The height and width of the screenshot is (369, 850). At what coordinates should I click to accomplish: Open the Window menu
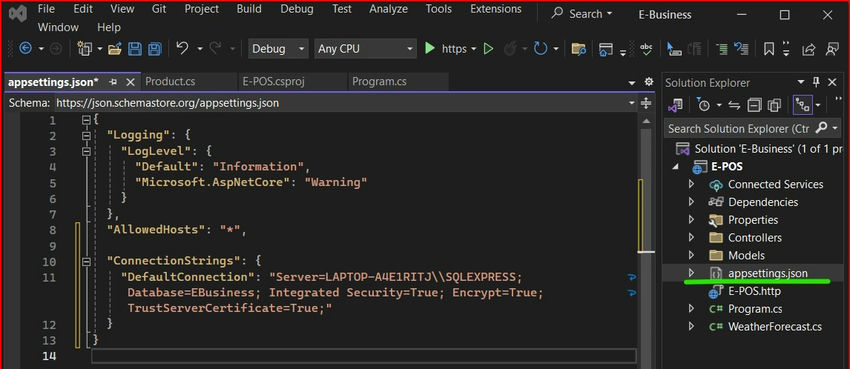click(58, 27)
